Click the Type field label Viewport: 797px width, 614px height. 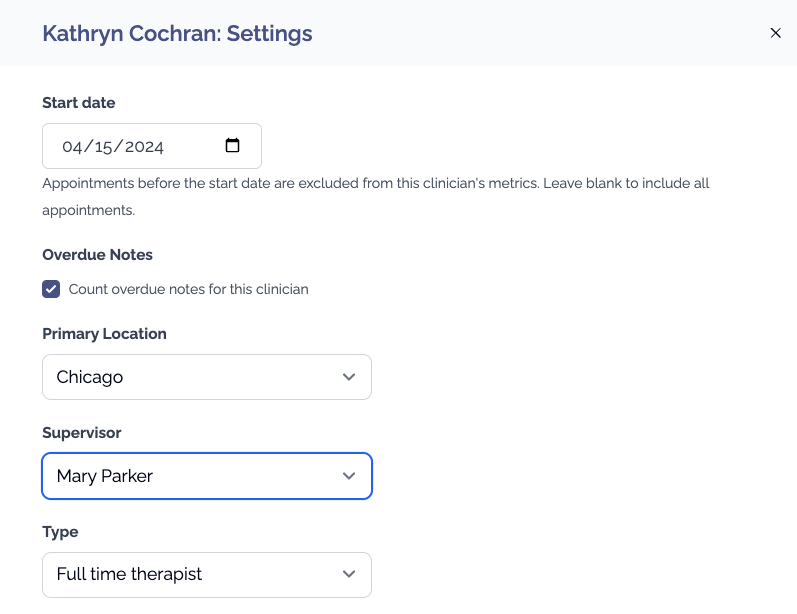point(60,532)
